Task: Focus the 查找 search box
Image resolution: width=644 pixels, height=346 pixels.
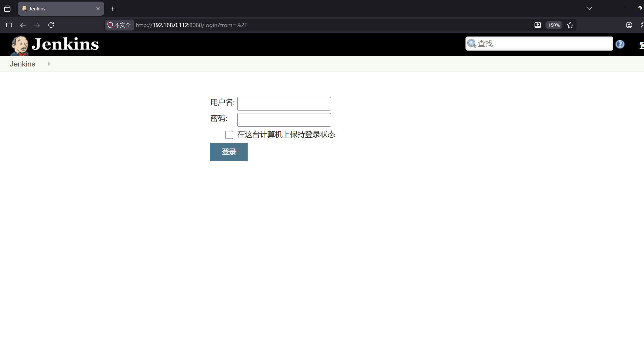Action: point(539,44)
